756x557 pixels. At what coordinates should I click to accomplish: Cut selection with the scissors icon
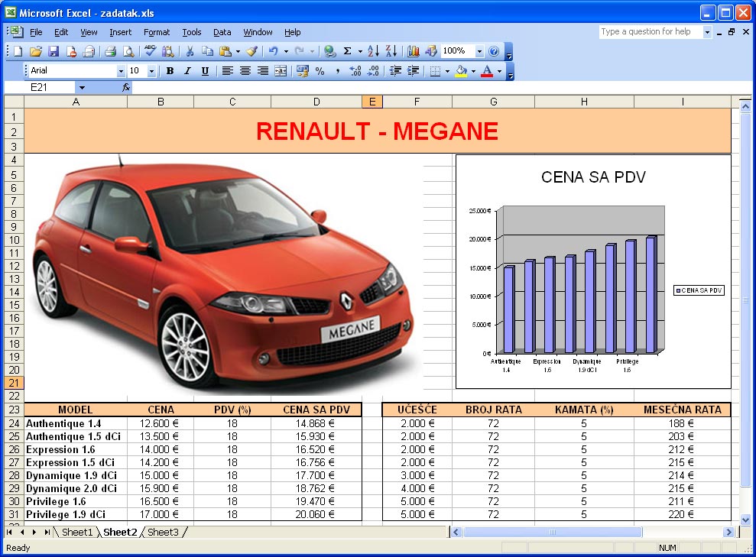[x=190, y=51]
